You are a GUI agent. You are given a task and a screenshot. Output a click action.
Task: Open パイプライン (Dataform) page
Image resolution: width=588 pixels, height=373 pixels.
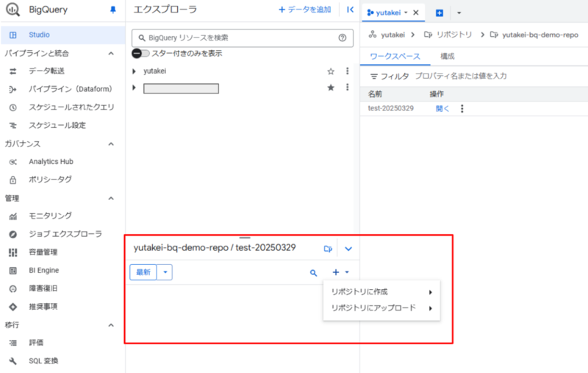click(x=70, y=89)
